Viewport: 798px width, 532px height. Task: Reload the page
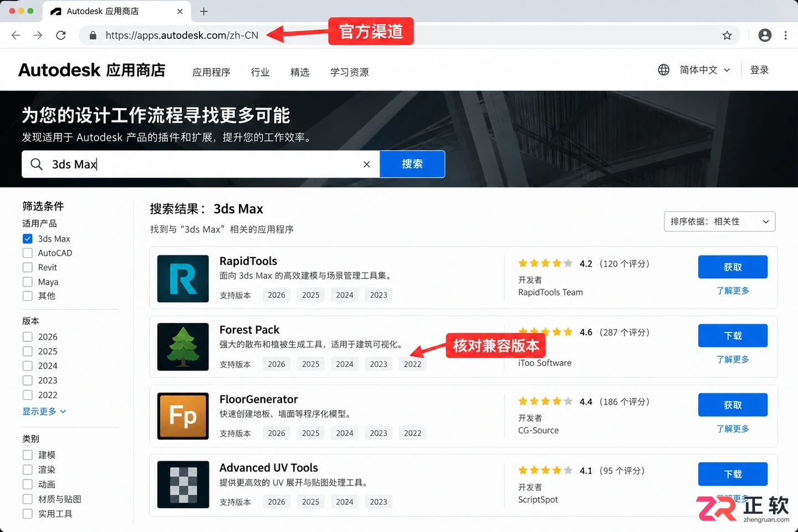click(61, 35)
